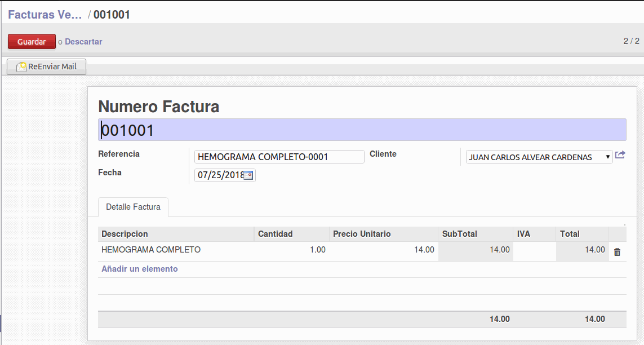Viewport: 644px width, 345px height.
Task: Click the Fecha date input
Action: tap(220, 175)
